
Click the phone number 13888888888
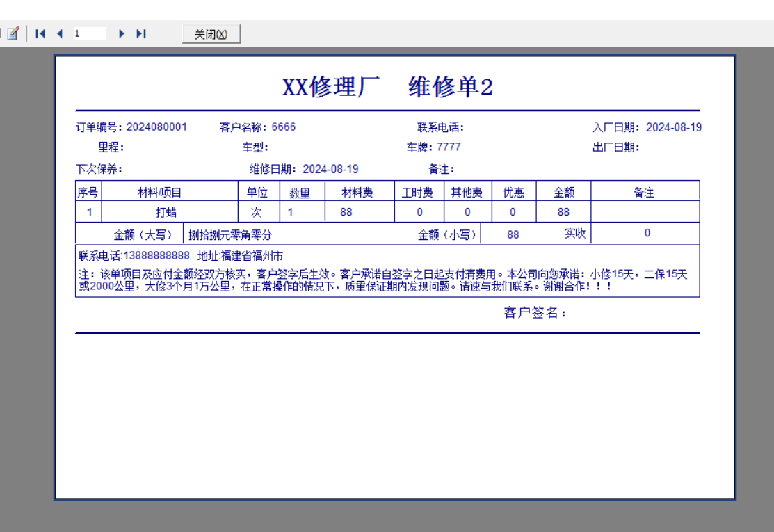click(x=156, y=256)
